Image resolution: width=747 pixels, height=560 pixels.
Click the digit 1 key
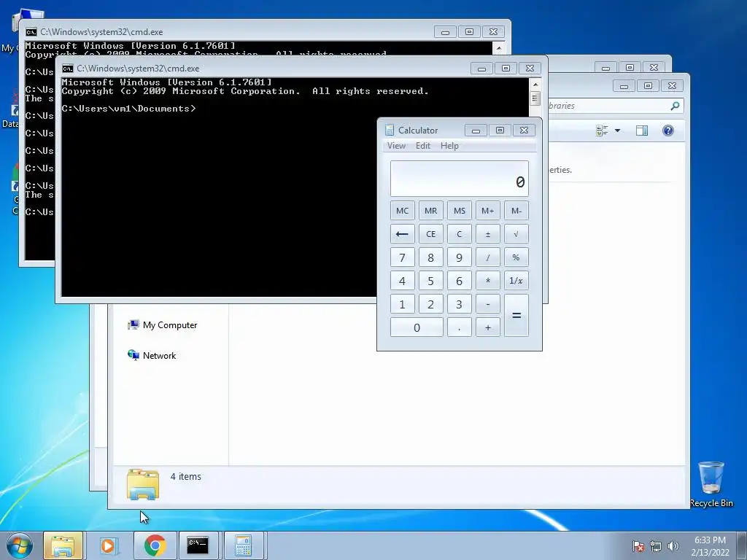tap(402, 304)
